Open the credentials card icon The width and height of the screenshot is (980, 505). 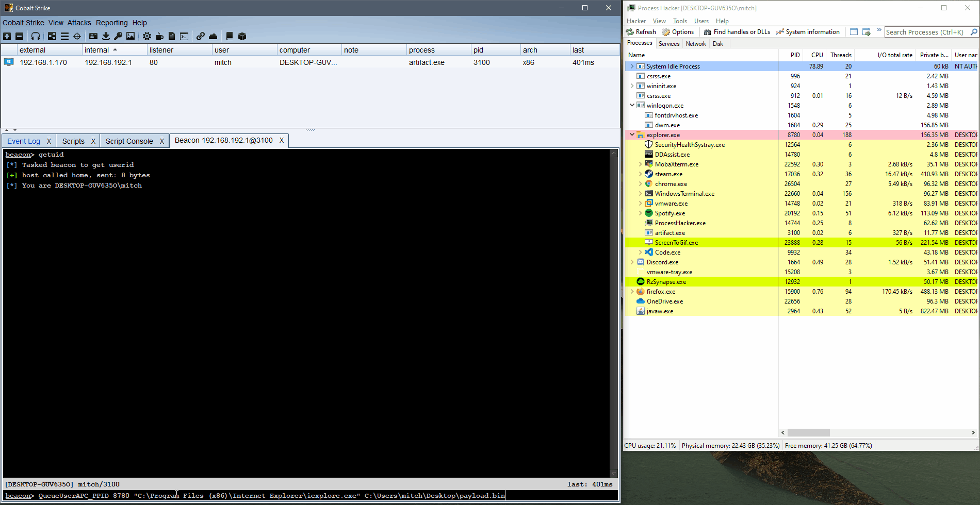coord(93,36)
